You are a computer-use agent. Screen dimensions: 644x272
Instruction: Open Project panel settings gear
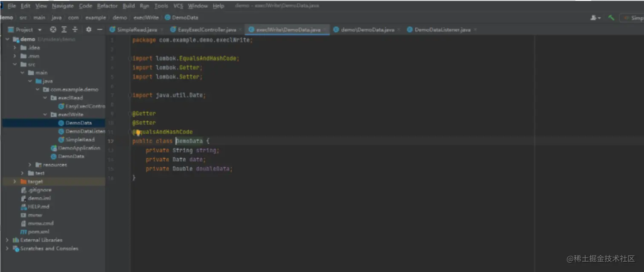(x=89, y=29)
